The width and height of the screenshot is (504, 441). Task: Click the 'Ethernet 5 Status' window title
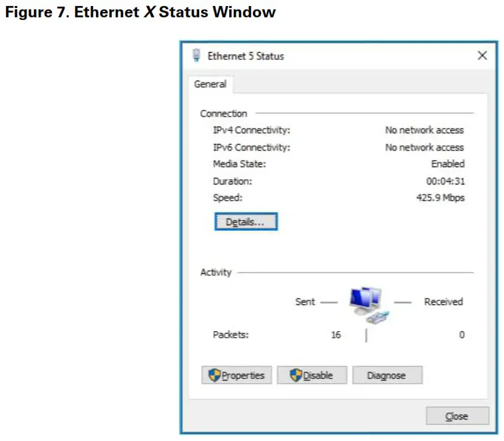coord(246,56)
